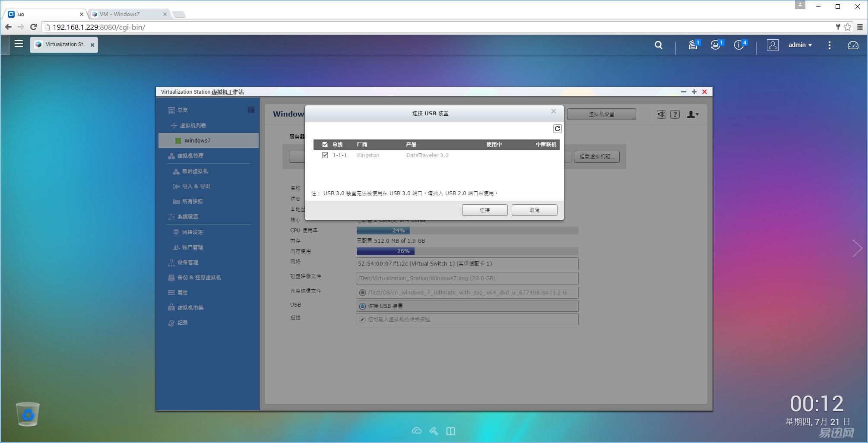
Task: Minimize the Virtualization Station window
Action: 683,92
